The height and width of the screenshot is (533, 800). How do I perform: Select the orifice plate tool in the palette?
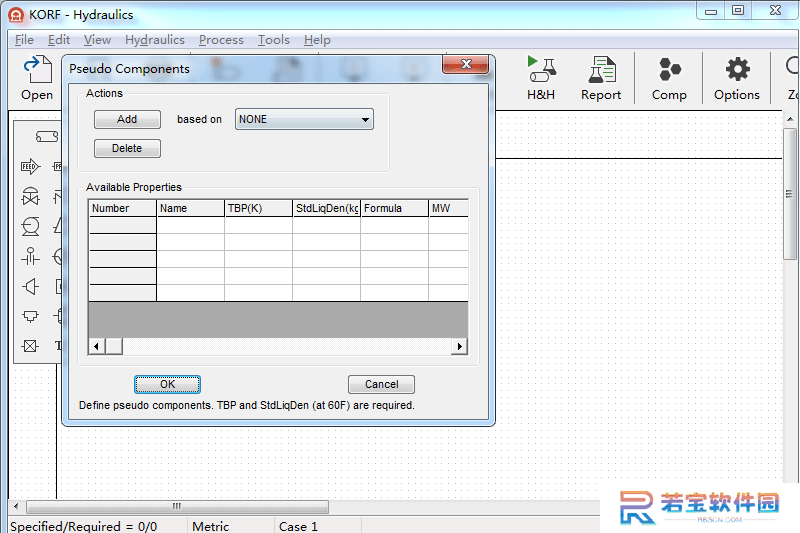30,256
